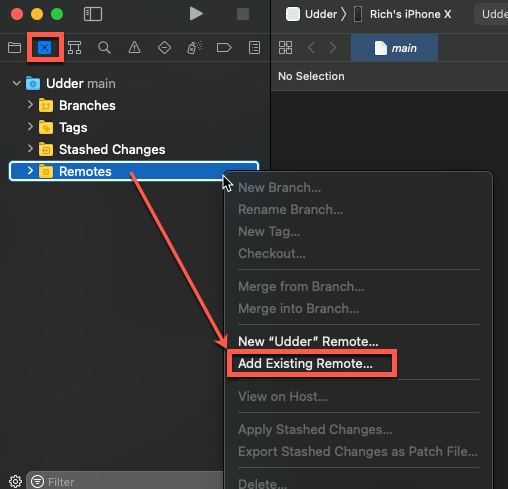Choose the Udder scheme in toolbar
Image resolution: width=508 pixels, height=489 pixels.
312,14
